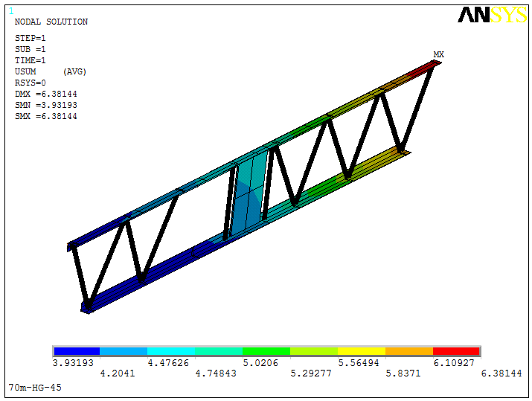Image resolution: width=532 pixels, height=401 pixels.
Task: Click the cyan legend swatch at 4.47626
Action: (x=171, y=351)
